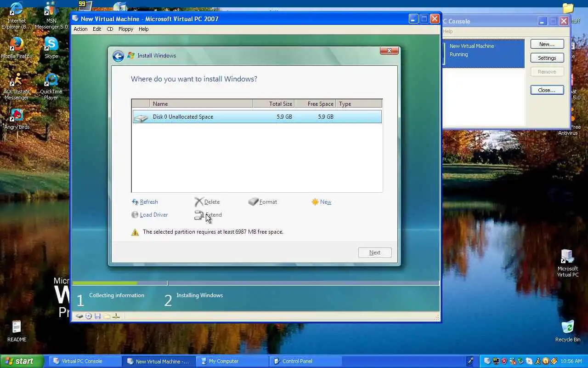The width and height of the screenshot is (588, 368).
Task: Click the Extend partition icon
Action: (199, 215)
